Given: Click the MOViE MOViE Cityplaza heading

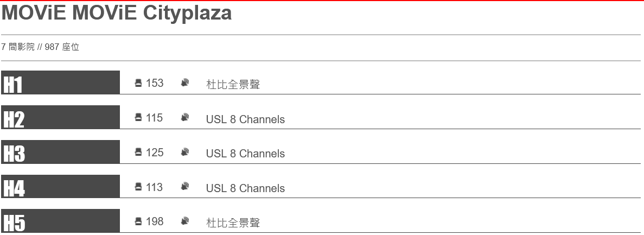Looking at the screenshot, I should click(x=117, y=12).
